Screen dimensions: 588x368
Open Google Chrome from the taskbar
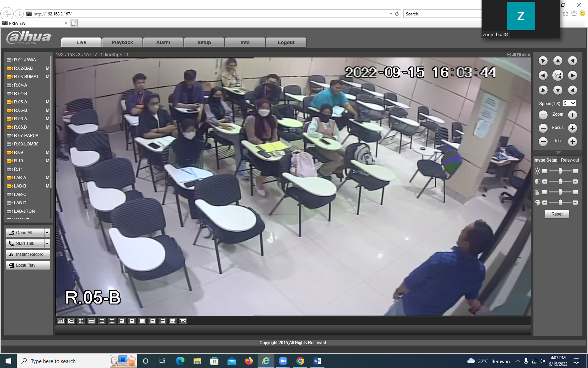tap(300, 361)
